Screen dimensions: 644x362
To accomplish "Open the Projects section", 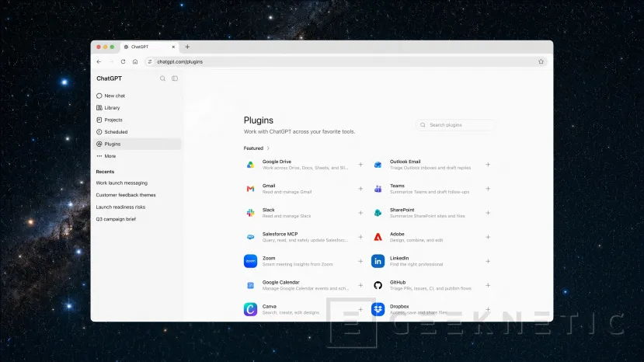I will pos(138,120).
